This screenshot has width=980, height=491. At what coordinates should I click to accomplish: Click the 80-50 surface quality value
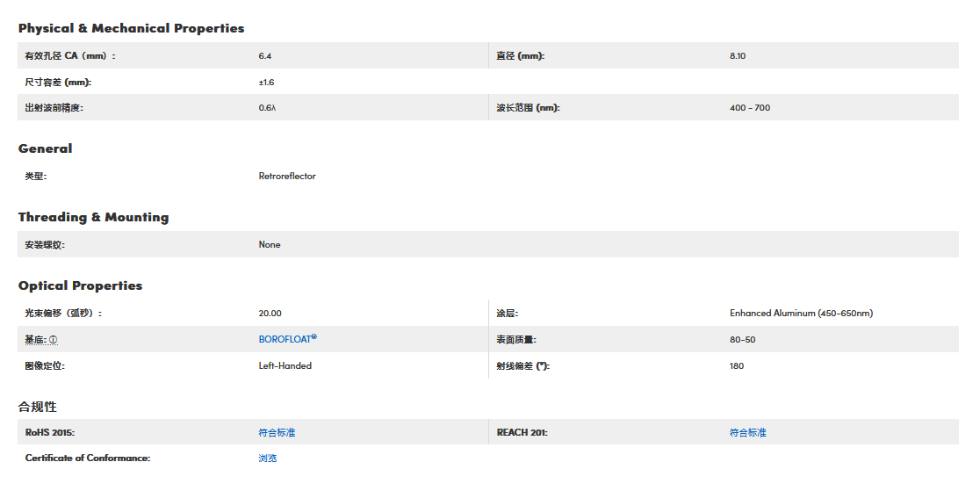coord(742,340)
